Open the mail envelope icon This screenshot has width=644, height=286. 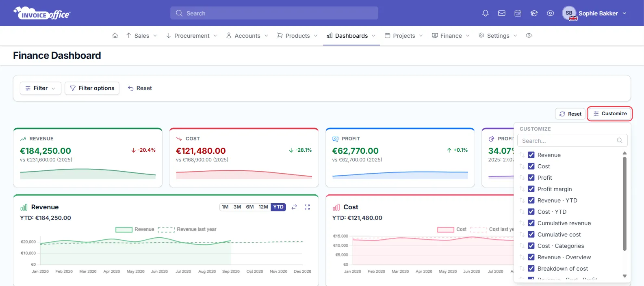(x=501, y=13)
